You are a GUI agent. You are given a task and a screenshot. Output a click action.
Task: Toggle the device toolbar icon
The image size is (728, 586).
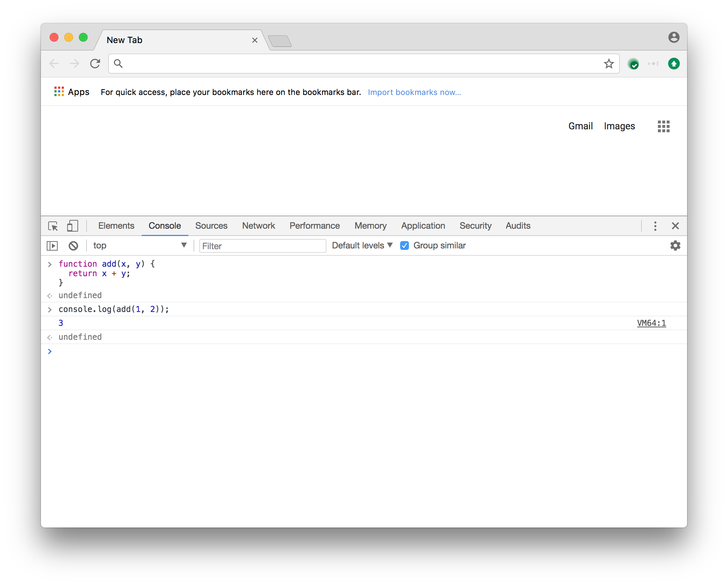point(72,226)
